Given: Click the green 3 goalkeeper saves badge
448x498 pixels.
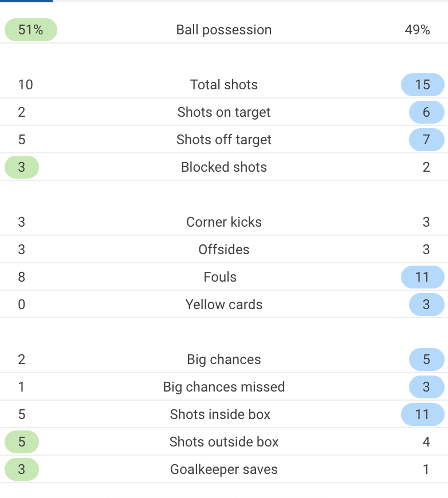Looking at the screenshot, I should pos(22,469).
